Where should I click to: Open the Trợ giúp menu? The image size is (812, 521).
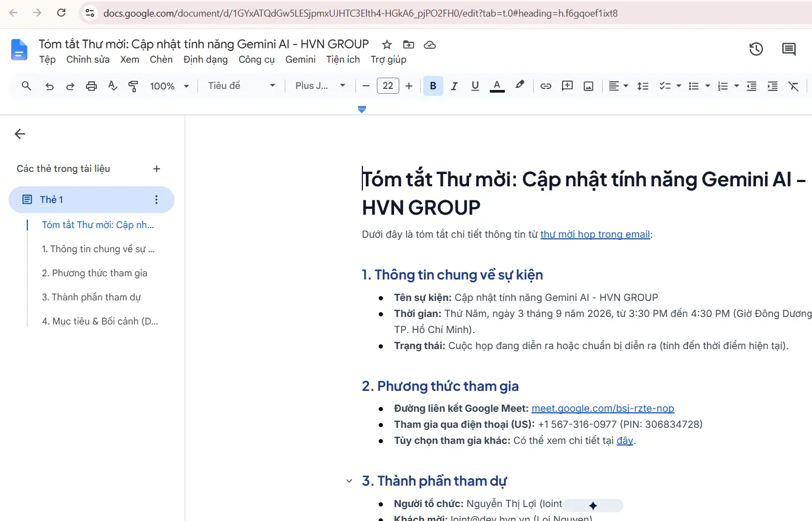(x=389, y=59)
